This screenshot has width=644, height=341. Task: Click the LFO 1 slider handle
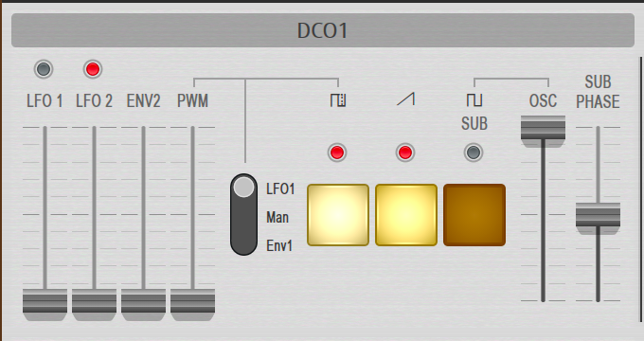45,304
